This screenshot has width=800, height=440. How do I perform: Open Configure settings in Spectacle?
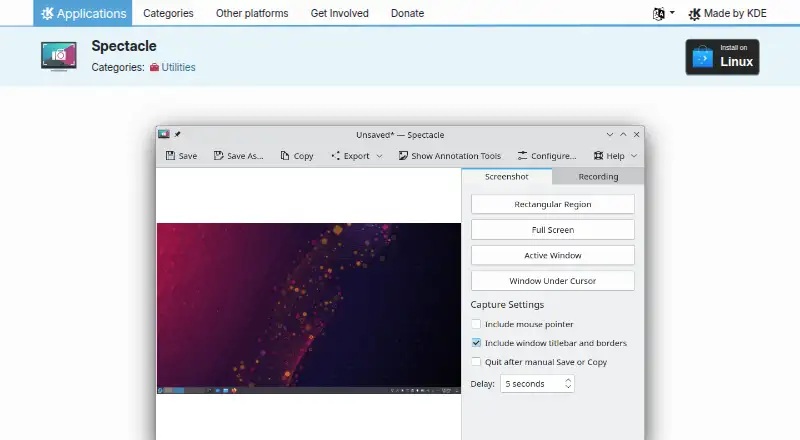coord(546,156)
